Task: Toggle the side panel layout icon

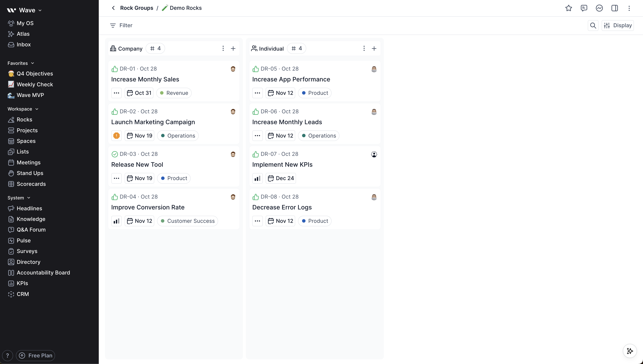Action: point(614,8)
